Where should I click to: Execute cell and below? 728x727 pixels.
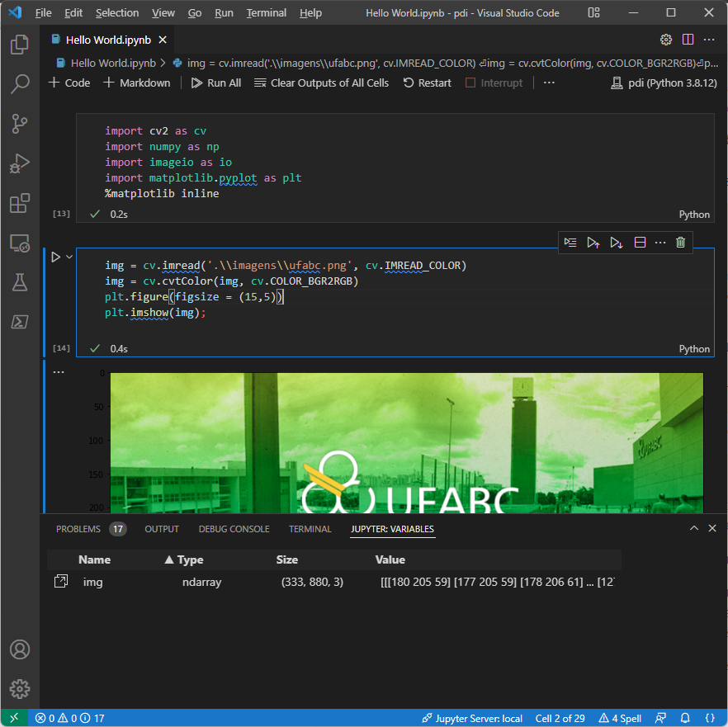616,243
